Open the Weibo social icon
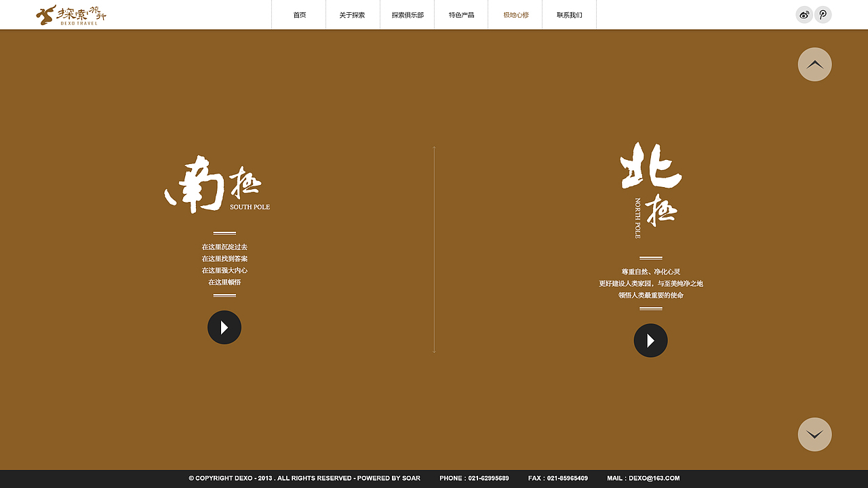This screenshot has height=488, width=868. click(x=804, y=15)
